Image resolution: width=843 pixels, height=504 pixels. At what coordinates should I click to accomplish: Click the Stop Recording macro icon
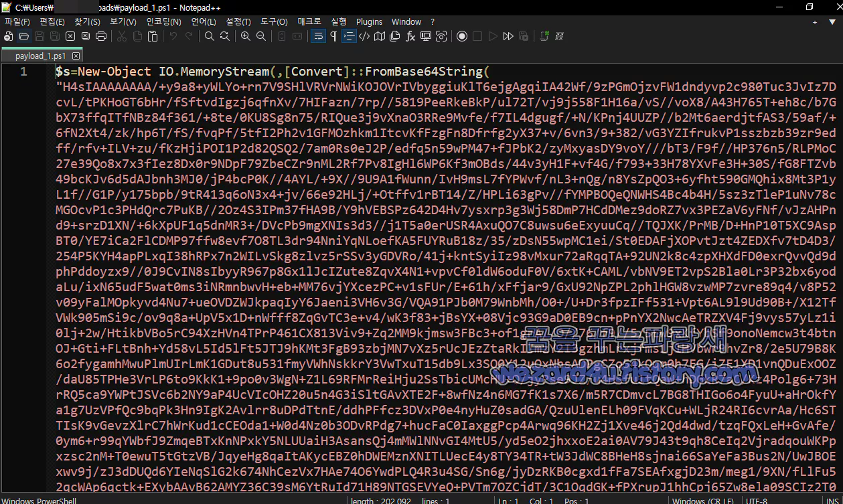click(477, 36)
